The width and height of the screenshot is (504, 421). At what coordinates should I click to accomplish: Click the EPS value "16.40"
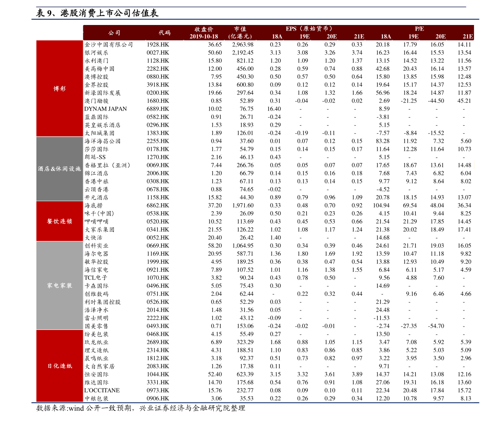[274, 109]
